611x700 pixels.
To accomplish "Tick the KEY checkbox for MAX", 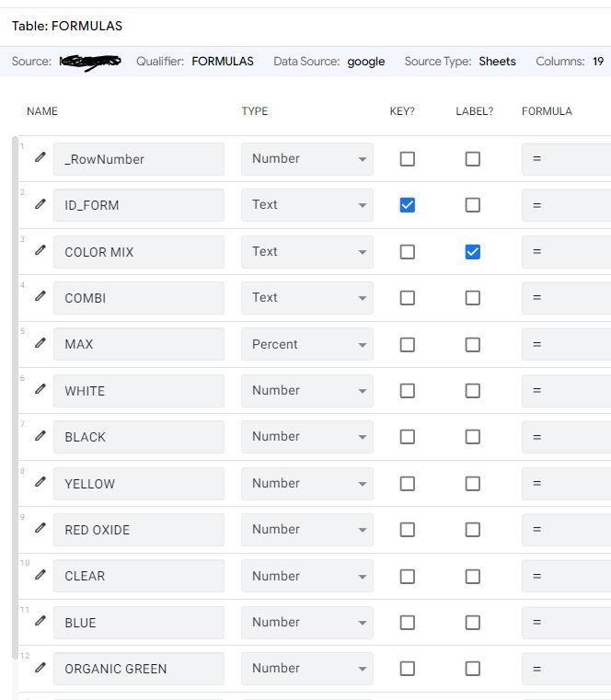I will click(x=408, y=345).
